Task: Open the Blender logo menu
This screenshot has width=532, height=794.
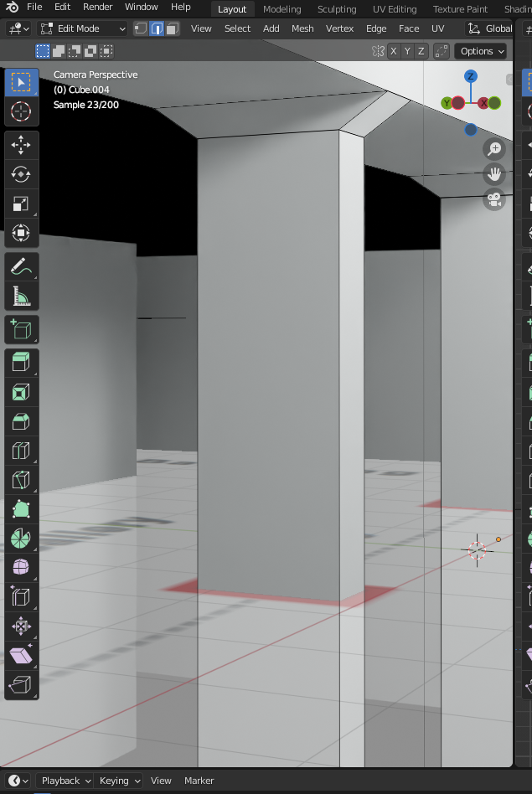Action: pos(12,7)
